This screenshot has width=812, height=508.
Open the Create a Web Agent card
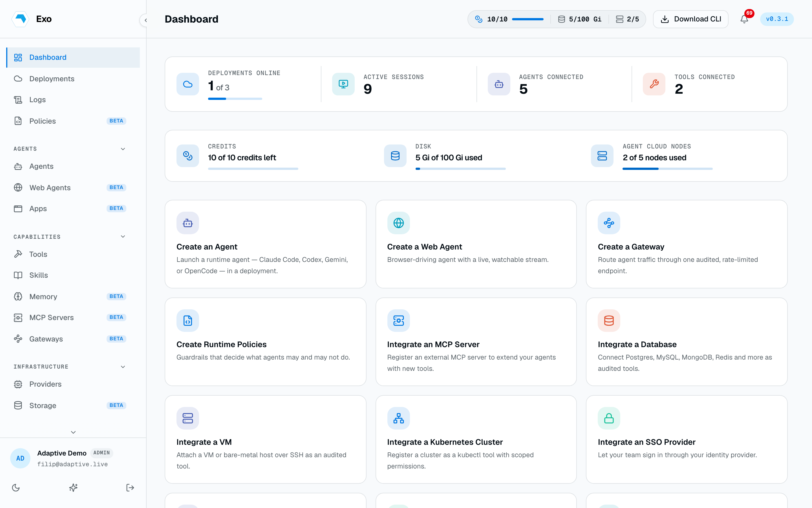[x=476, y=244]
